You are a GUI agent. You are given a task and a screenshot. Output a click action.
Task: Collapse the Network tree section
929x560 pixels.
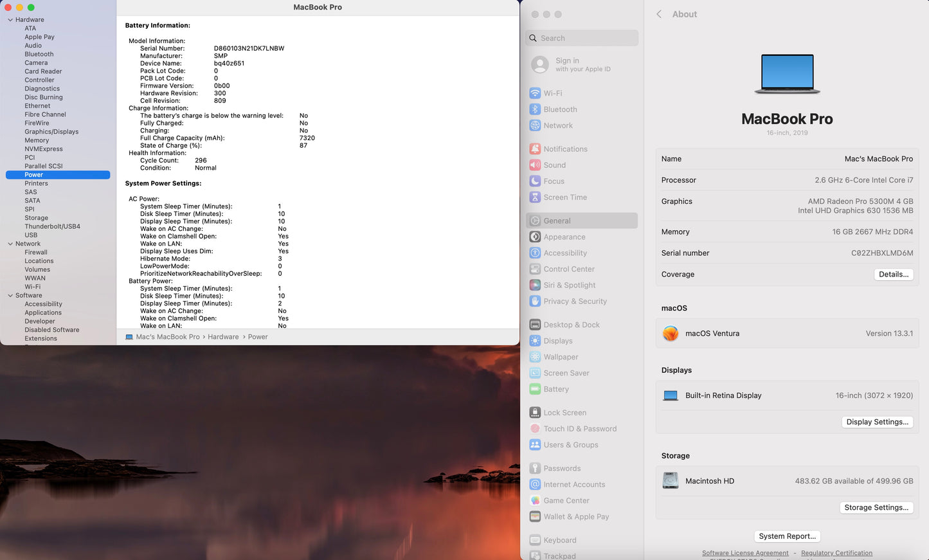[x=10, y=244]
